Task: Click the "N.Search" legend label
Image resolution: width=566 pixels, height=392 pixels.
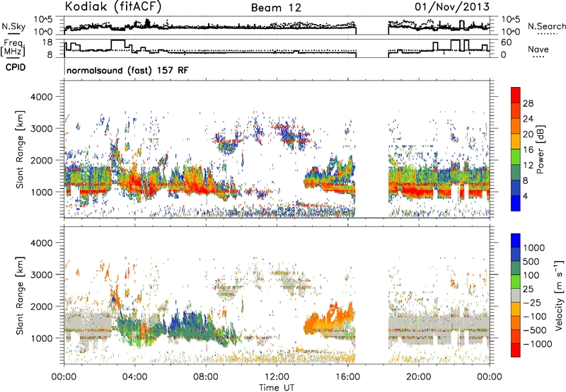Action: coord(546,26)
